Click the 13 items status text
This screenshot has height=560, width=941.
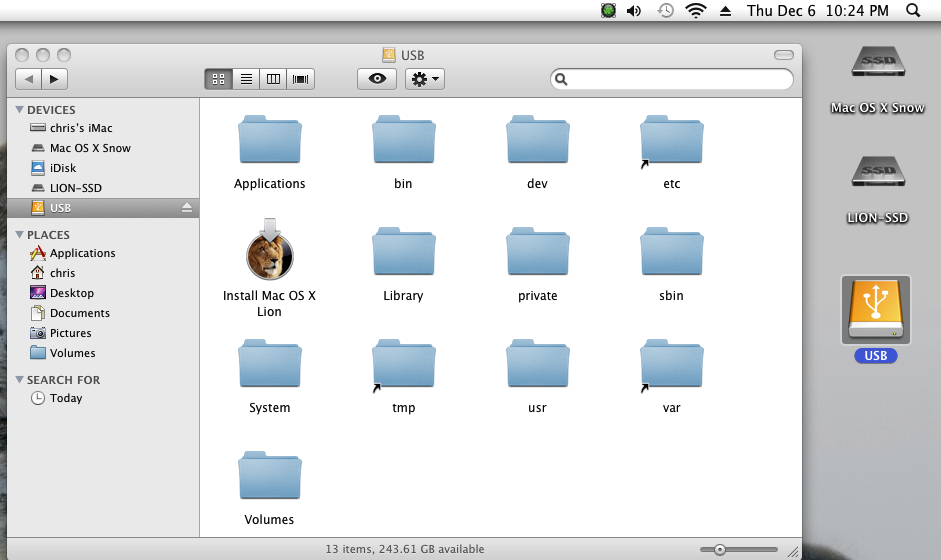click(x=404, y=549)
